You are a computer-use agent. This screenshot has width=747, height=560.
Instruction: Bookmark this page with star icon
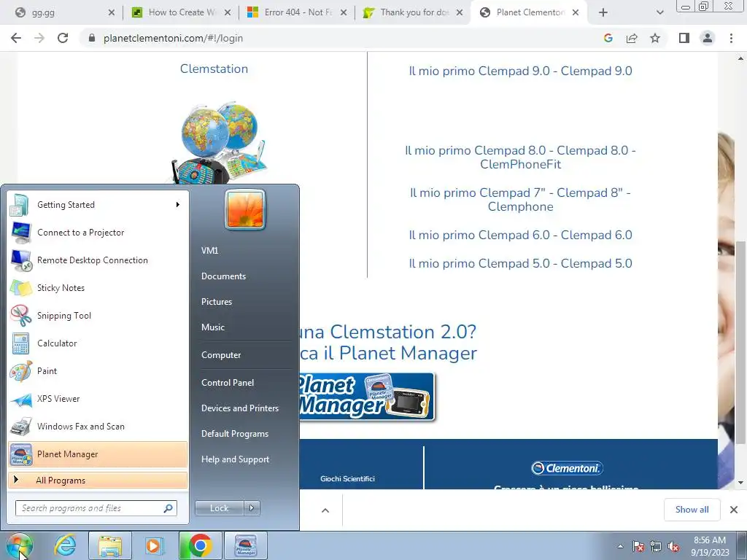pyautogui.click(x=655, y=38)
